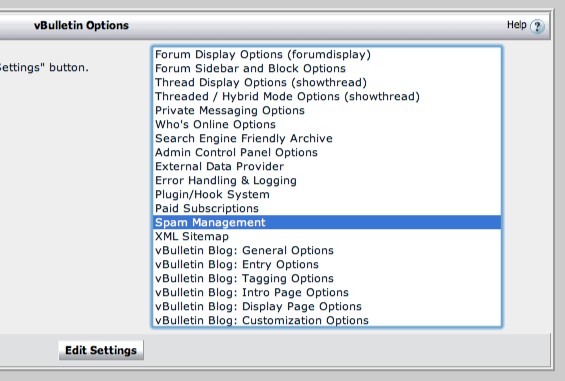Screen dimensions: 565x381
Task: Select Threaded / Hybrid Mode Options
Action: 327,97
